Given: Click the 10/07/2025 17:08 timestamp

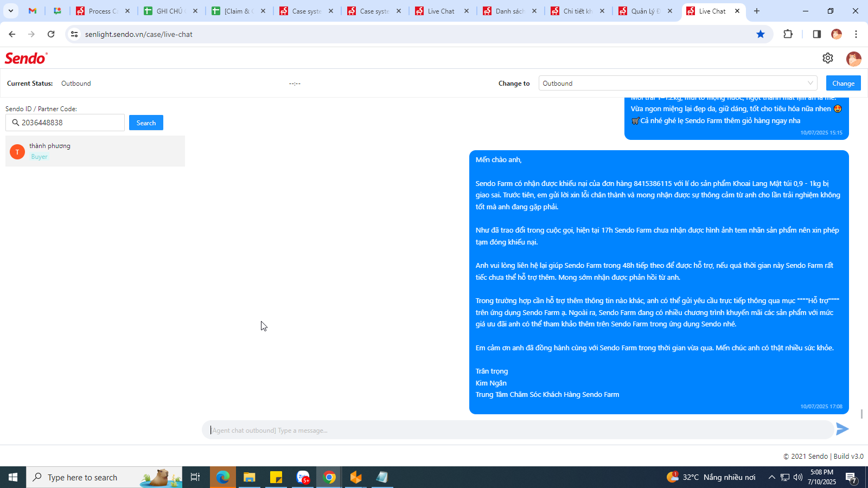Looking at the screenshot, I should tap(821, 406).
